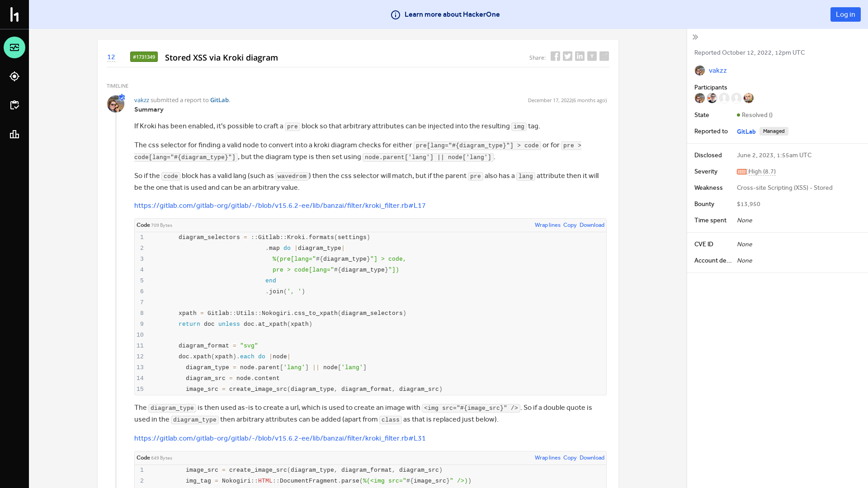Open the target-shaped Opportunities sidebar icon
868x488 pixels.
coord(14,76)
